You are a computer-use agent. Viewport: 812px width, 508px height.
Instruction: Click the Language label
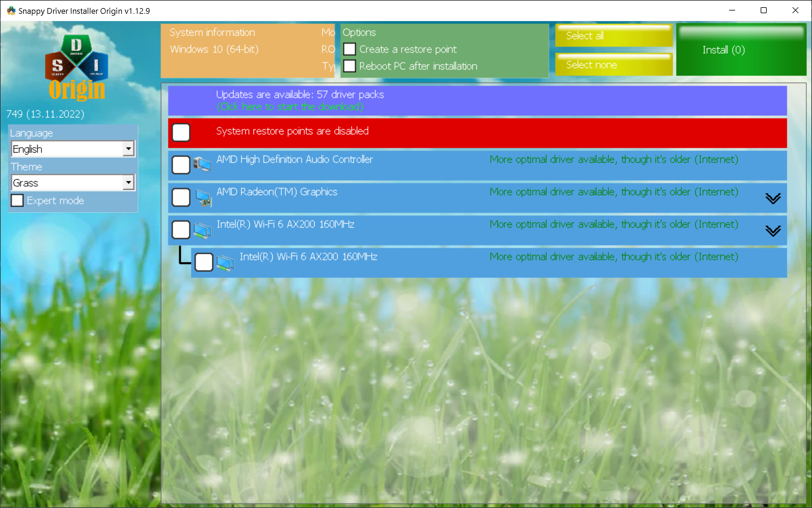32,133
